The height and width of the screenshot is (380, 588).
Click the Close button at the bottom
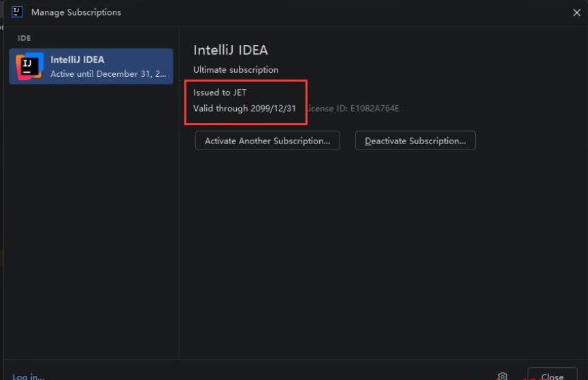pyautogui.click(x=552, y=375)
